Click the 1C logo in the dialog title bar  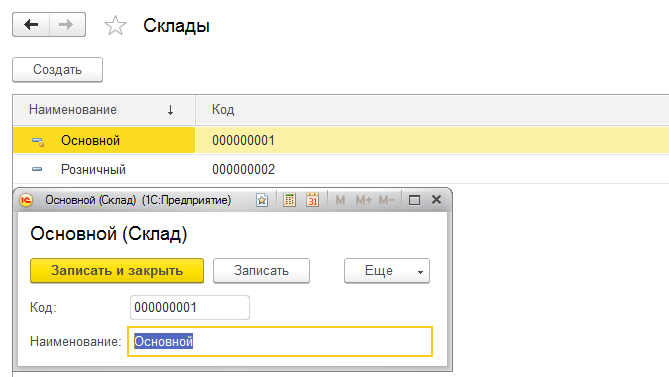tap(26, 200)
